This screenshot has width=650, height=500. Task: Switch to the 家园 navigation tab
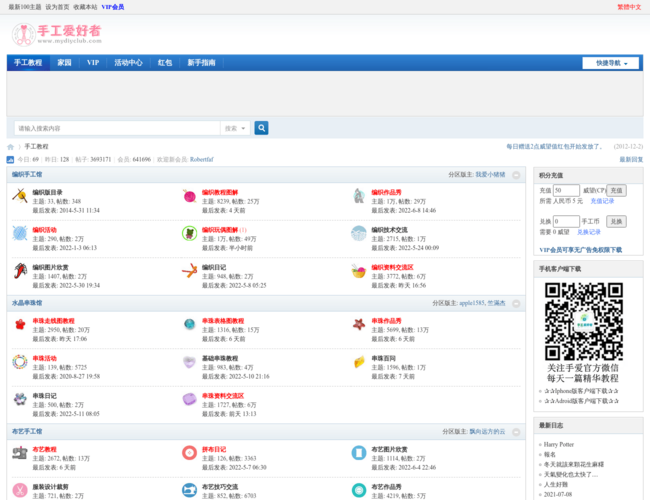(64, 62)
